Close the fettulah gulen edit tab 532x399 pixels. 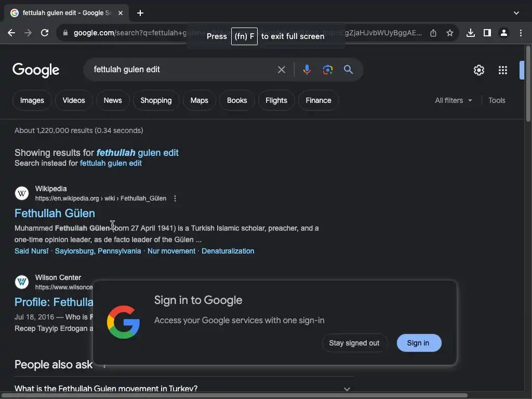point(121,13)
